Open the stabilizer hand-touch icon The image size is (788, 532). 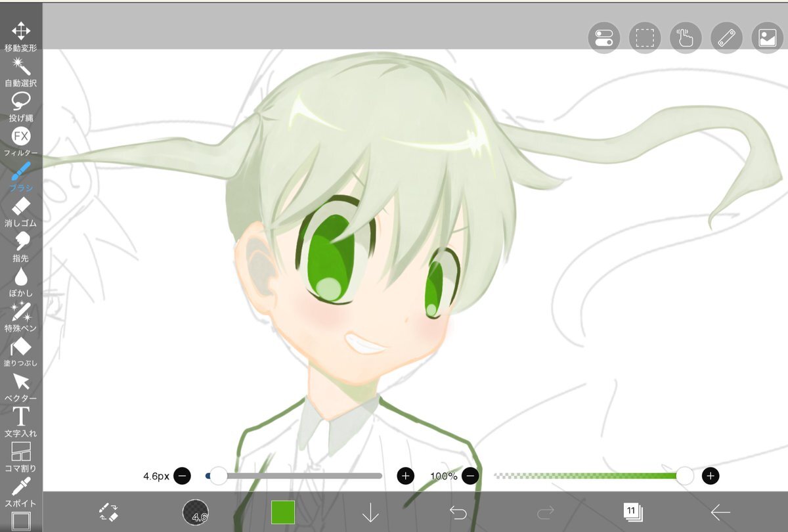click(x=686, y=38)
